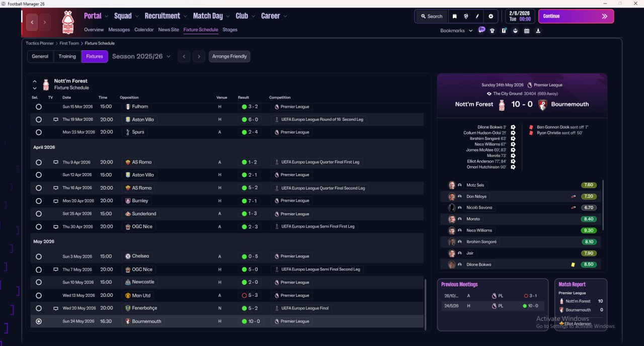The image size is (644, 346).
Task: Select the TV icon on the Burnley row
Action: click(56, 201)
